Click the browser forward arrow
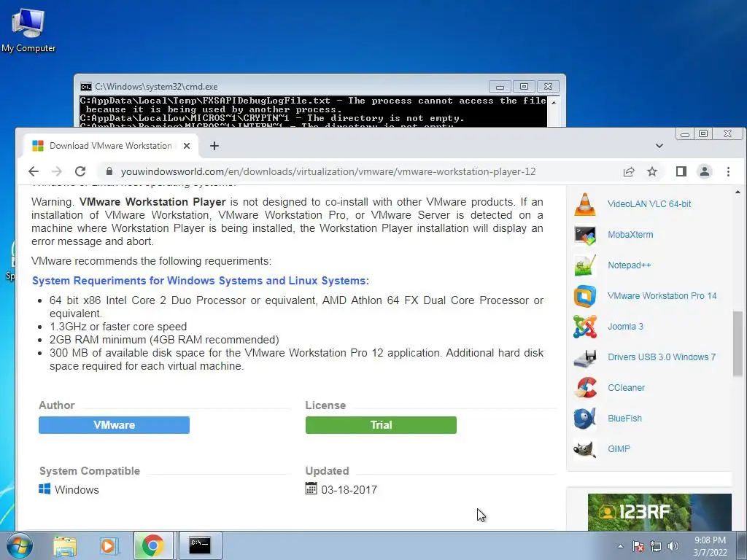The image size is (747, 560). 57,171
